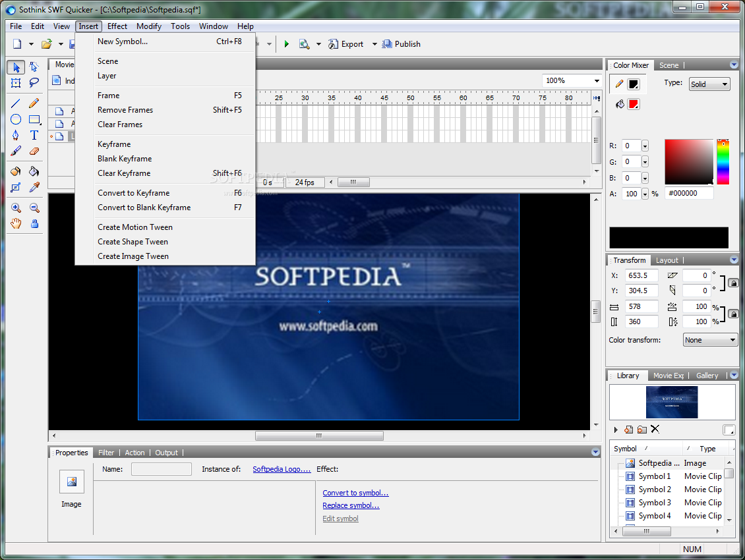Select the Text tool
The width and height of the screenshot is (745, 560).
tap(34, 135)
